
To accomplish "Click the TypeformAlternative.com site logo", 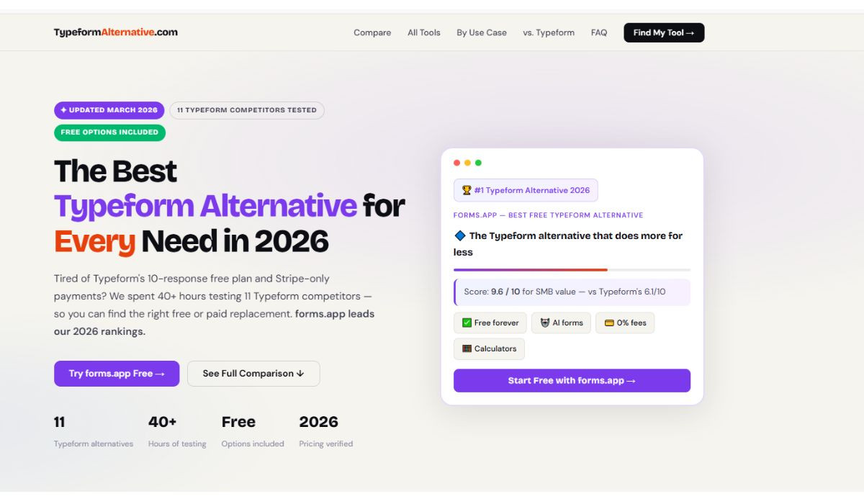I will (x=115, y=32).
